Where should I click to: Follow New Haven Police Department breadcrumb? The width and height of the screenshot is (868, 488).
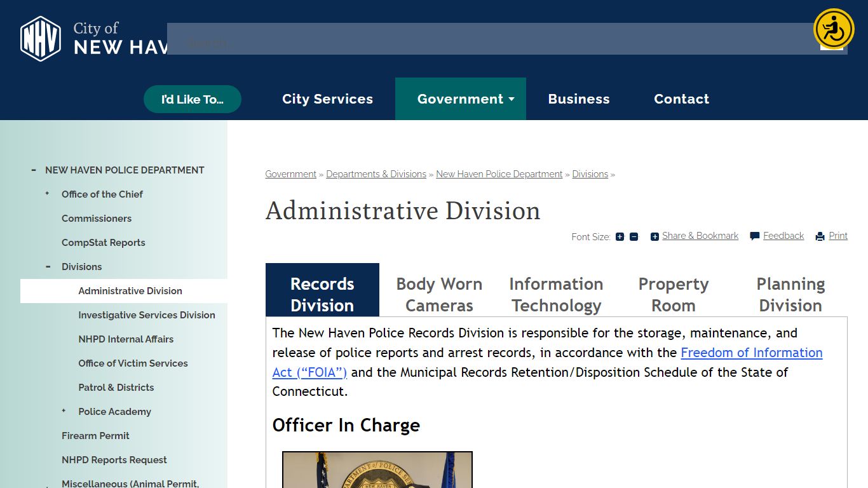click(499, 174)
